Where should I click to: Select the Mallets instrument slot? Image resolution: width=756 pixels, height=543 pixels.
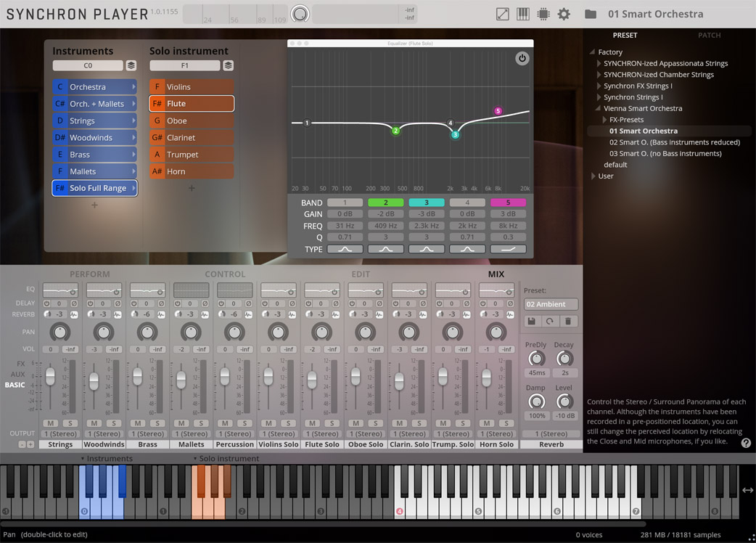94,171
